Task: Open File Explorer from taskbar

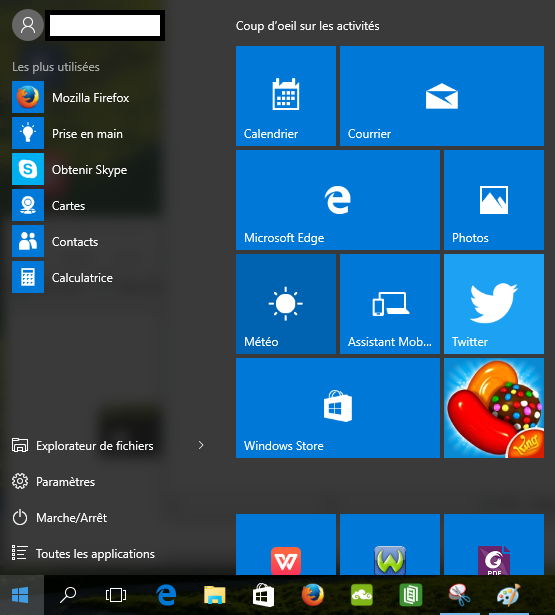Action: [x=215, y=595]
